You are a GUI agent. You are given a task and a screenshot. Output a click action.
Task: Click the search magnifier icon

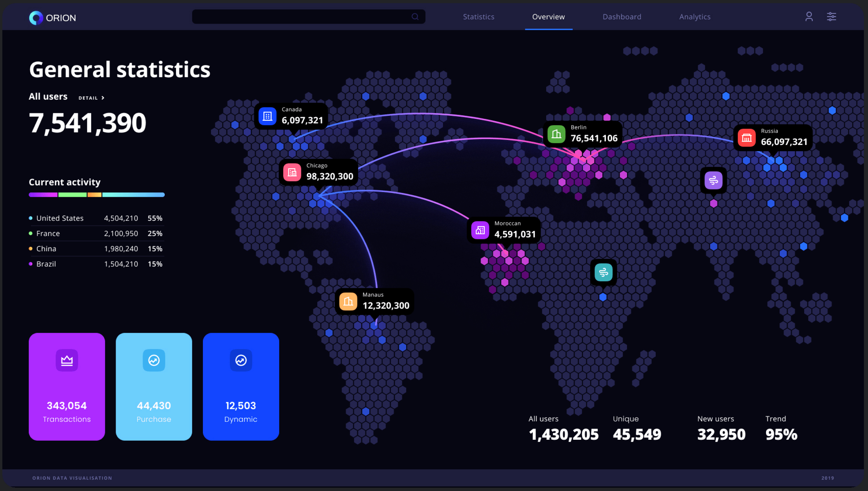[415, 17]
